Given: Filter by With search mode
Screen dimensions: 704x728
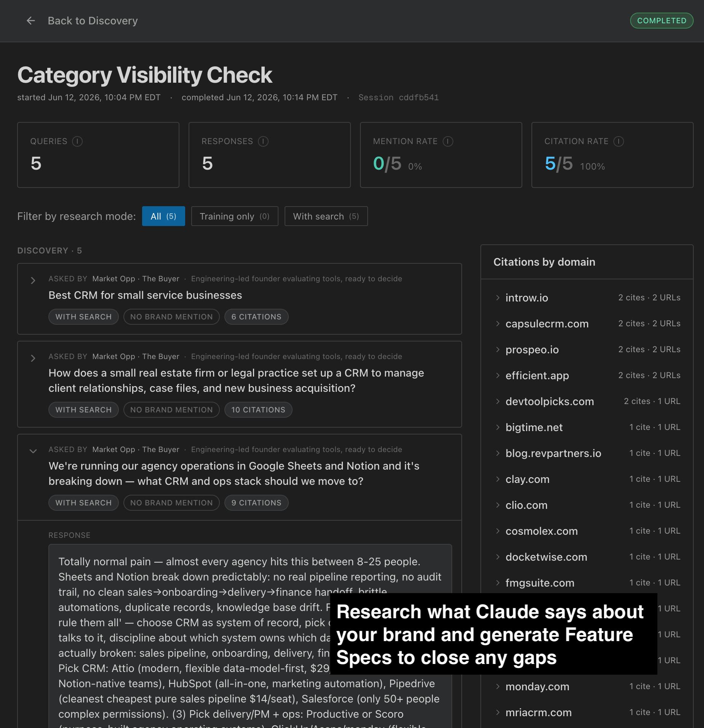Looking at the screenshot, I should click(326, 216).
